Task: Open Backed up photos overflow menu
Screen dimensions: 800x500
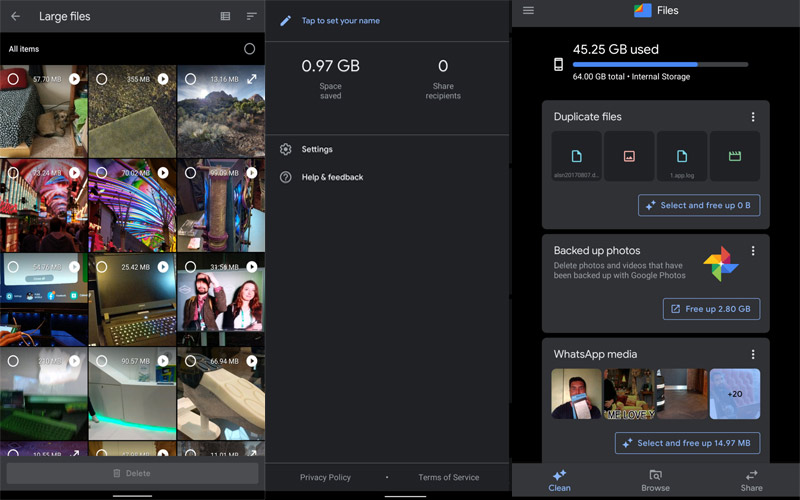Action: tap(753, 251)
